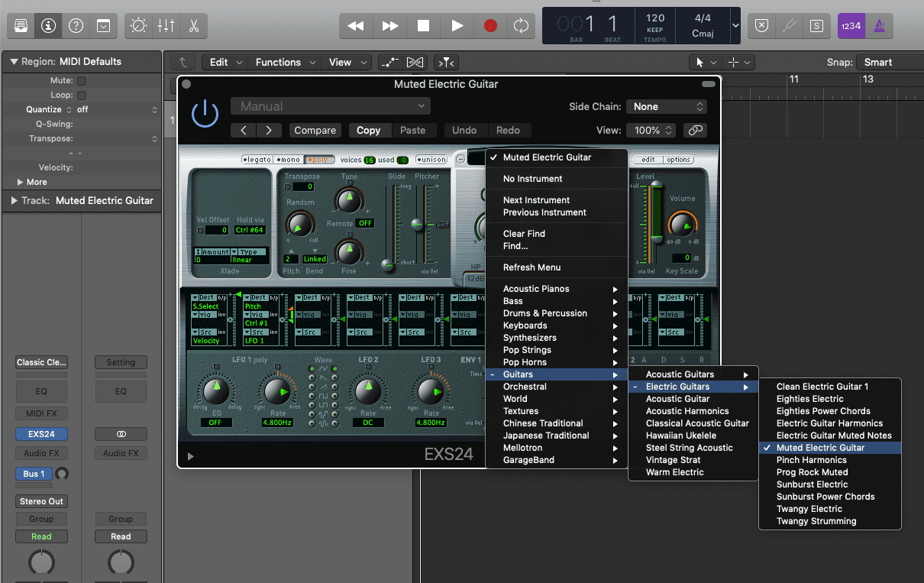Toggle the purple 1234 count-in button

851,25
